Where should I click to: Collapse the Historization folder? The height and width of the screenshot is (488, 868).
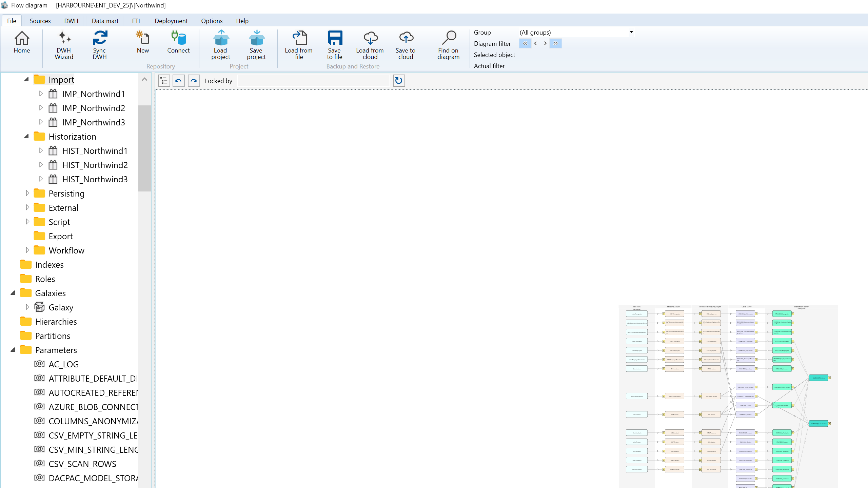click(x=26, y=137)
